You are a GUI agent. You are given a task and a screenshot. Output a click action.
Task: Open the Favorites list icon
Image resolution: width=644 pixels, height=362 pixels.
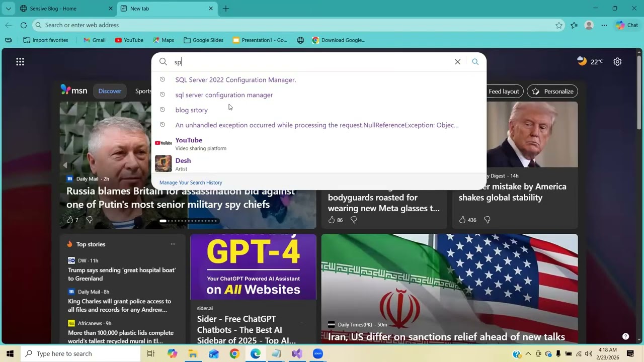pos(574,25)
